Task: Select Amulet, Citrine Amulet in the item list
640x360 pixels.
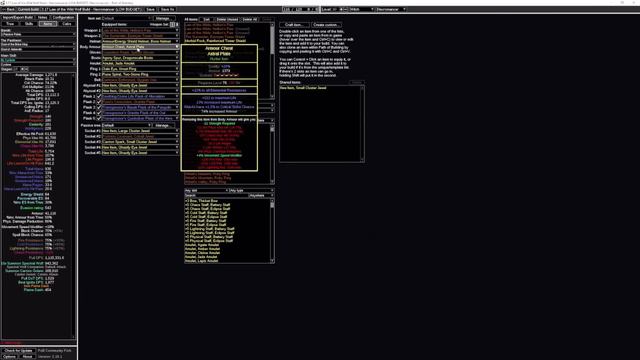Action: tap(202, 253)
